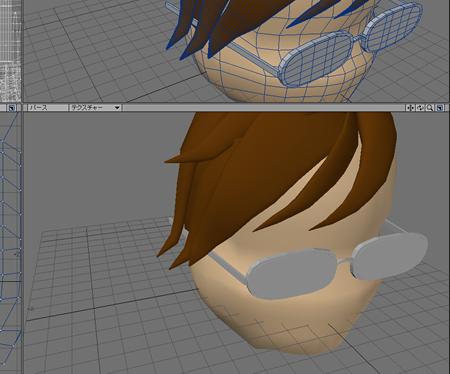The width and height of the screenshot is (450, 374).
Task: Click the bridge connecting the shaded lenses
Action: 344,261
